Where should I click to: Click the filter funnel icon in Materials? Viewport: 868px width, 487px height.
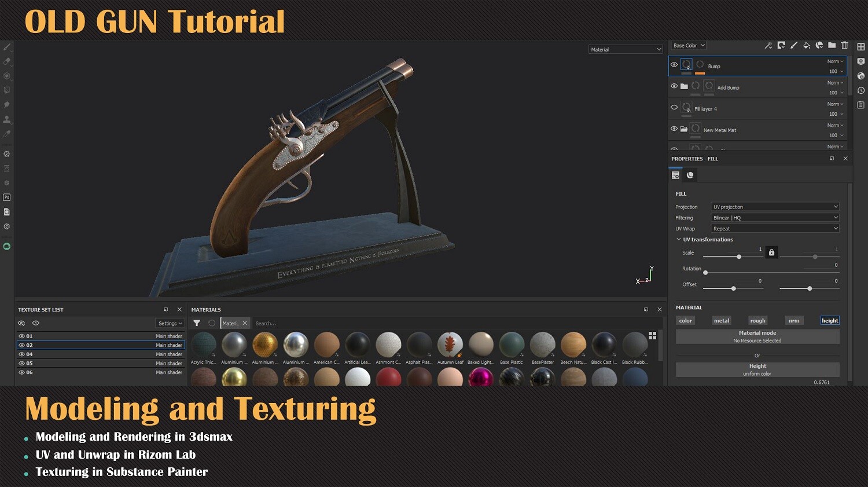[x=197, y=323]
